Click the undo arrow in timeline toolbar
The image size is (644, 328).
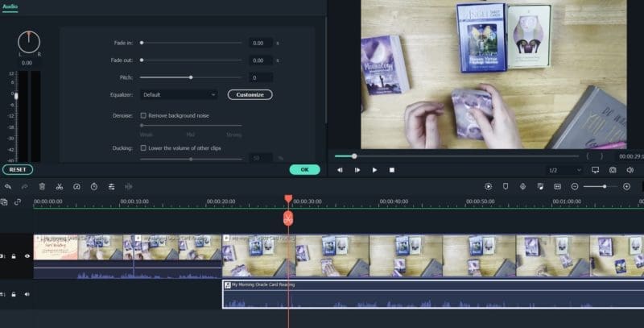coord(8,187)
